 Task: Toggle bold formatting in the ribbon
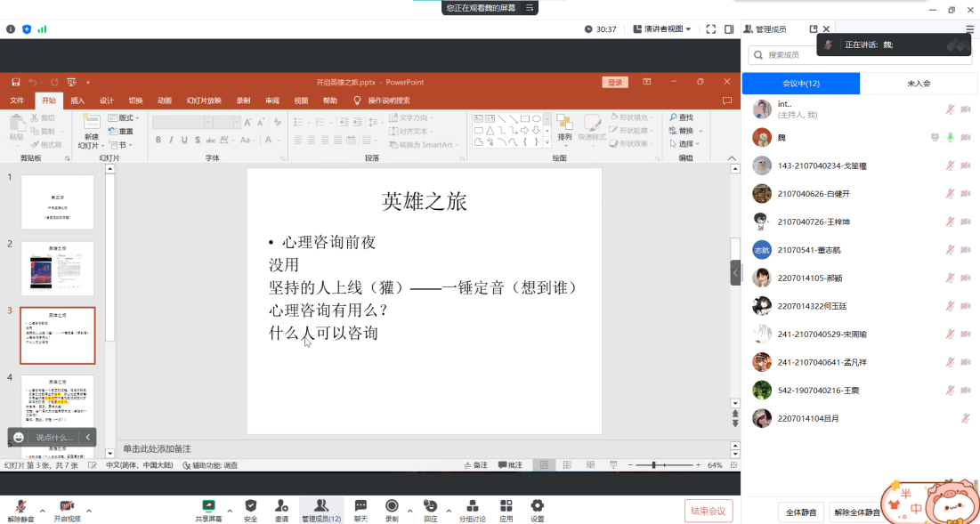158,141
